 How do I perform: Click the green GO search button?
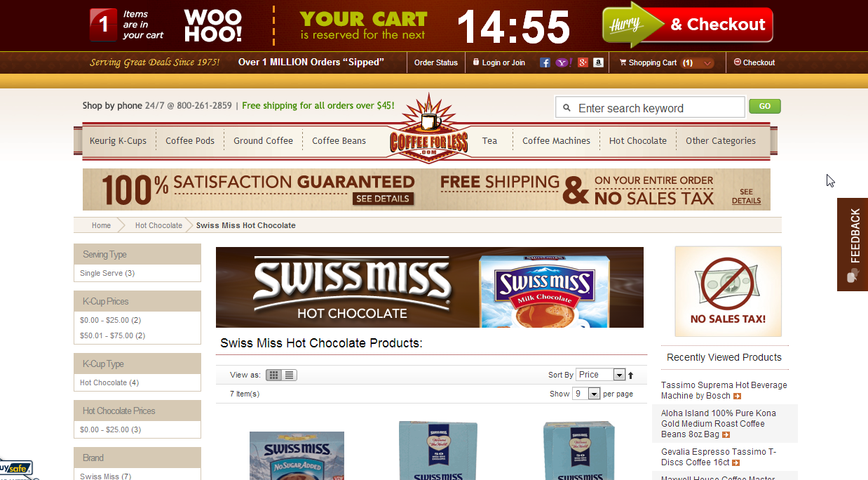coord(764,107)
